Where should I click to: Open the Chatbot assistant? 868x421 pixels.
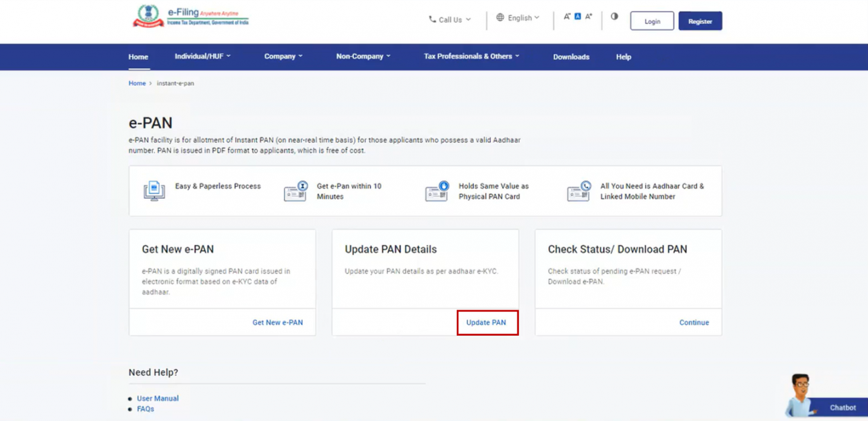coord(842,408)
